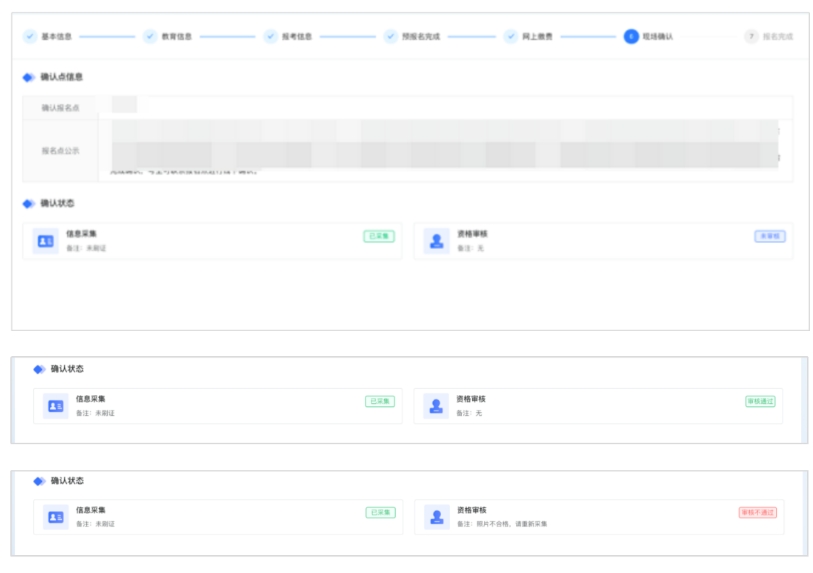
Task: Select the 现场确认 step label
Action: click(x=657, y=36)
